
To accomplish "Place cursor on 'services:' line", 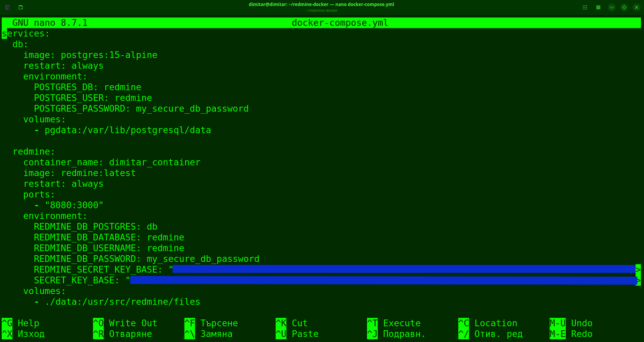I will coord(26,34).
